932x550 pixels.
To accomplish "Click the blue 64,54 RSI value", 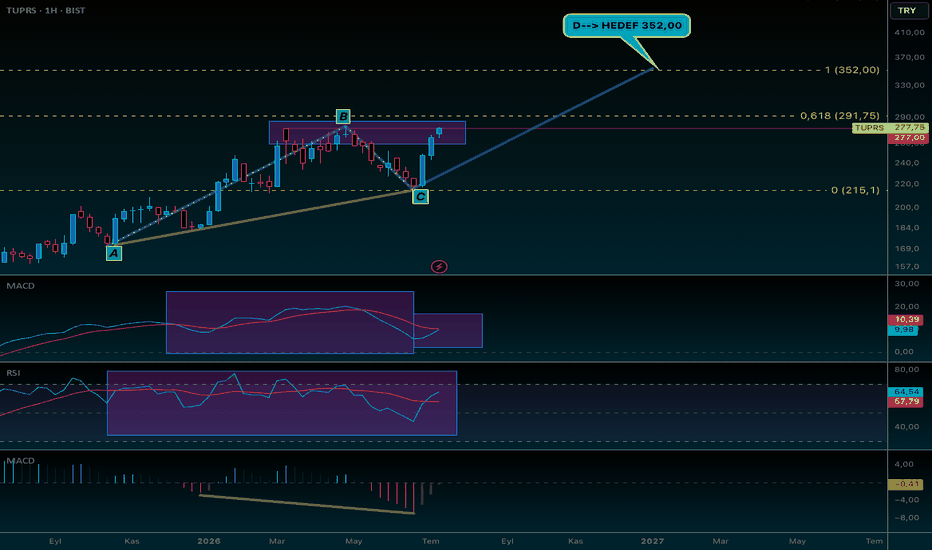I will (906, 392).
